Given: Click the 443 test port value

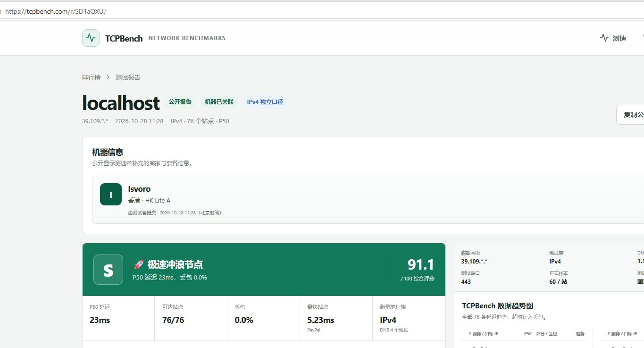Looking at the screenshot, I should pos(466,282).
